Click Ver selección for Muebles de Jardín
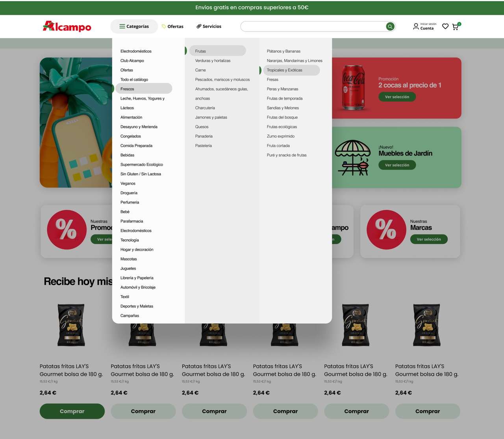 click(397, 165)
